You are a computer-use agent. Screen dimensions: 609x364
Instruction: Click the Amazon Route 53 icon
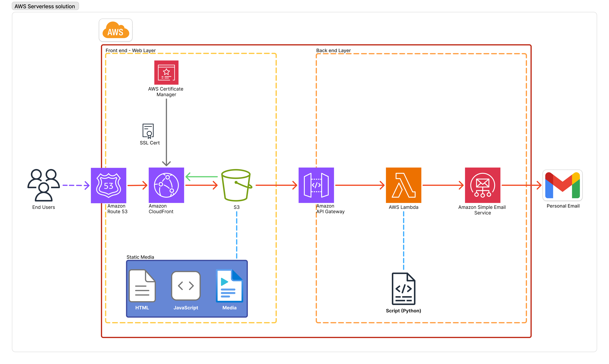pos(108,185)
